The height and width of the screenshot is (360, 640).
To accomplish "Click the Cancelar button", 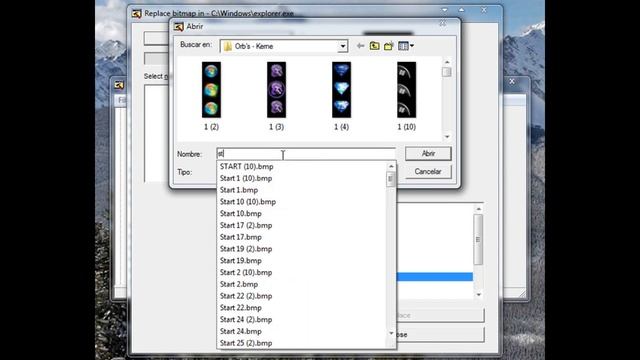I will click(428, 171).
